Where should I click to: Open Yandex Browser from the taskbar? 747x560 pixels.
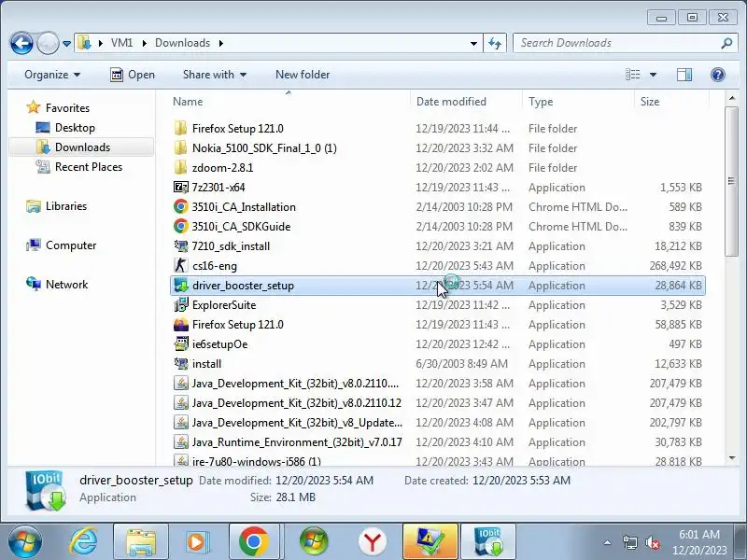[372, 541]
